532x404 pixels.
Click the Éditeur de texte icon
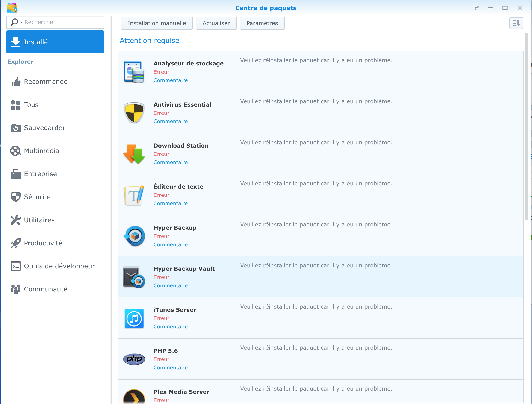(134, 195)
